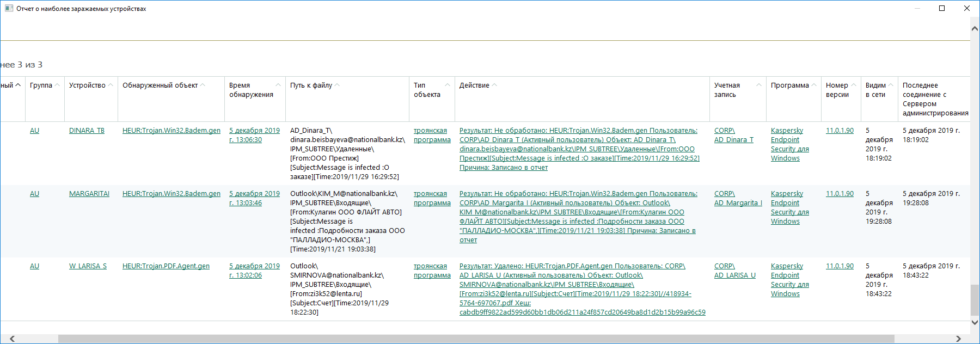
Task: Click the scroll right arrow at bottom
Action: tap(959, 339)
